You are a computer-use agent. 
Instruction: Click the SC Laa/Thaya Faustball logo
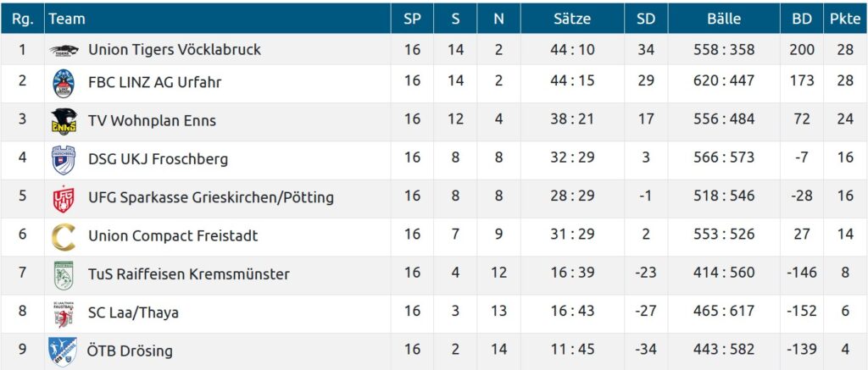click(x=64, y=313)
